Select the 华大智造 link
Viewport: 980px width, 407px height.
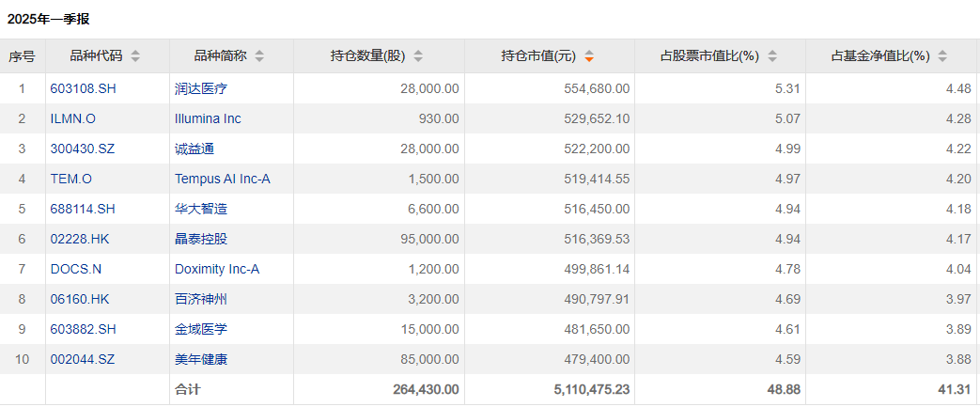pos(201,209)
